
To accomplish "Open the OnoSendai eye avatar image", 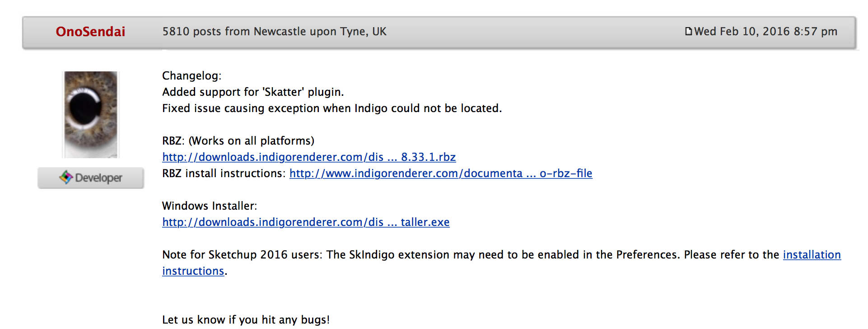I will 91,114.
